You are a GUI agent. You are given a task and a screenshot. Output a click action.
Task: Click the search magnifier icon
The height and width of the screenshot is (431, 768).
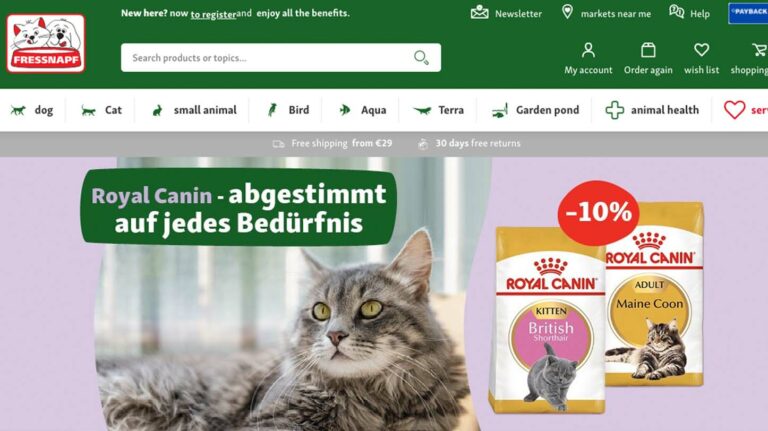point(421,58)
